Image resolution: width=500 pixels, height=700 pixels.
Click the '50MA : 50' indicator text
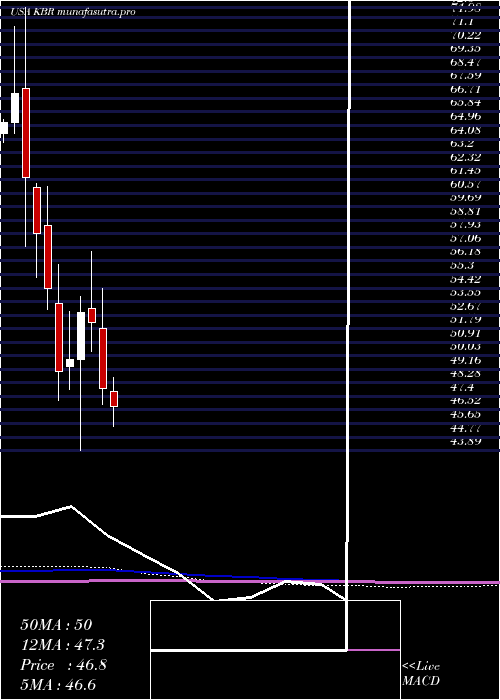tap(56, 625)
